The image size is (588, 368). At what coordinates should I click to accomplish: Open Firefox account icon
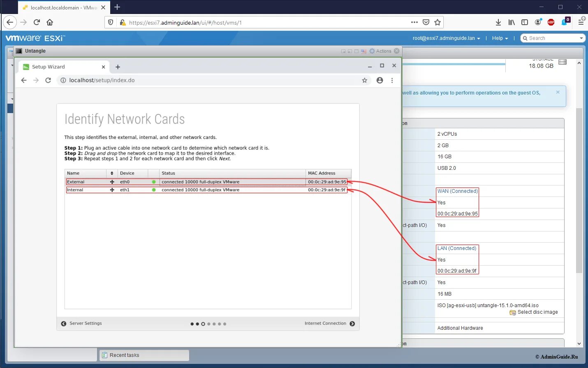[x=538, y=22]
